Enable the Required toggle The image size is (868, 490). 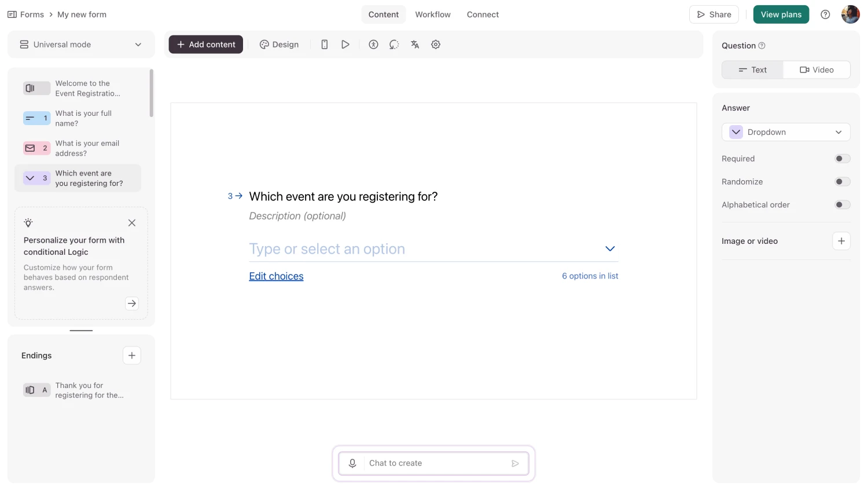tap(843, 158)
